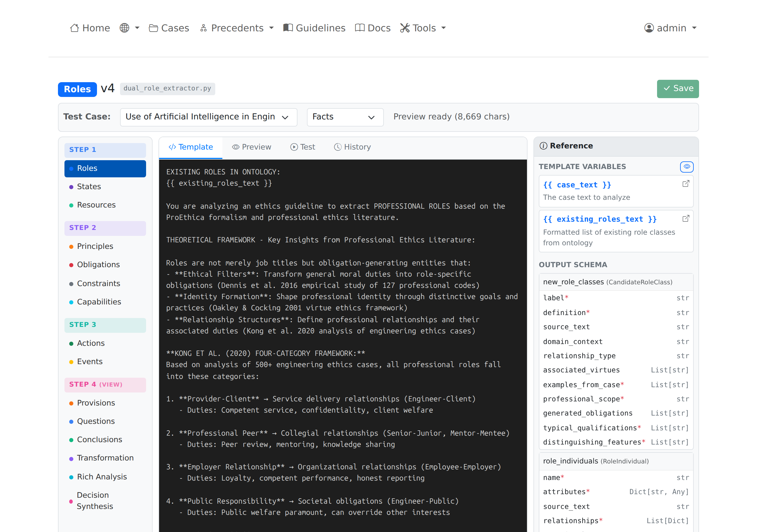Select Provisions in the sidebar
This screenshot has width=757, height=532.
pos(105,403)
